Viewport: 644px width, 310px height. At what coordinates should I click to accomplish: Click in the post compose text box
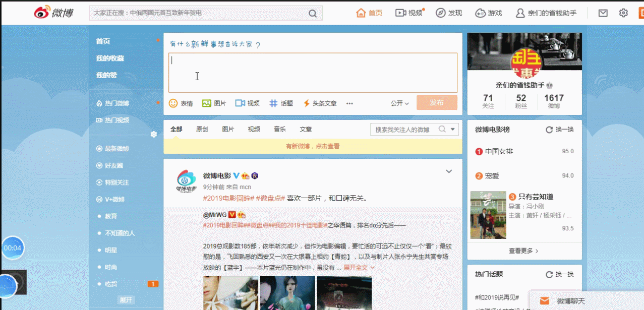coord(313,73)
